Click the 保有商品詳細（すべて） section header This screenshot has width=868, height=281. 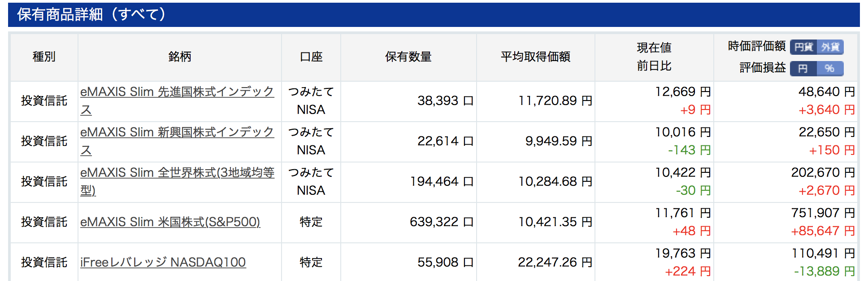click(x=91, y=14)
